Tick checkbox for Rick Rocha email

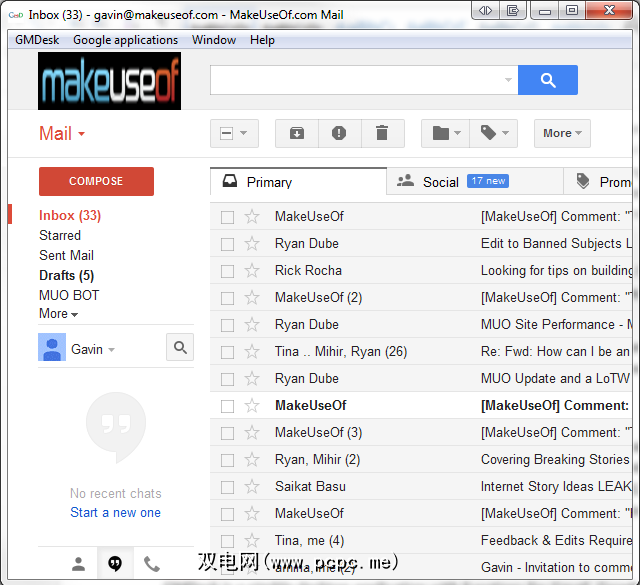[x=227, y=271]
